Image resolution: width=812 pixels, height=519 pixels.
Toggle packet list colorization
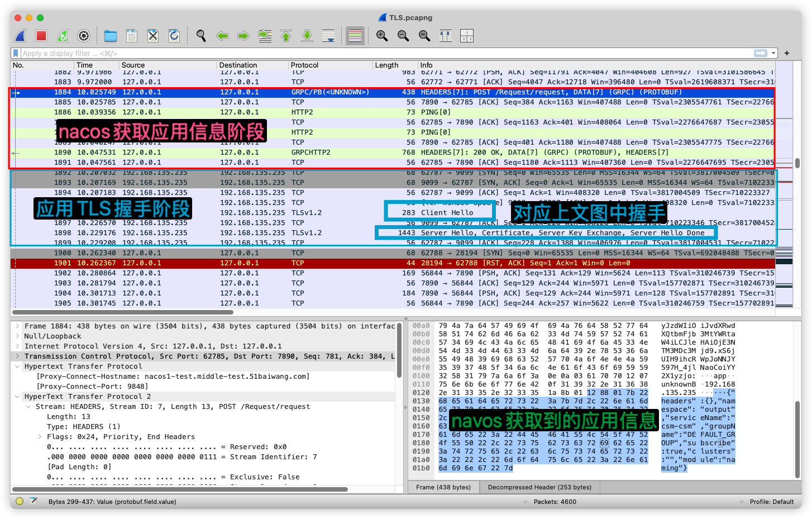tap(355, 36)
